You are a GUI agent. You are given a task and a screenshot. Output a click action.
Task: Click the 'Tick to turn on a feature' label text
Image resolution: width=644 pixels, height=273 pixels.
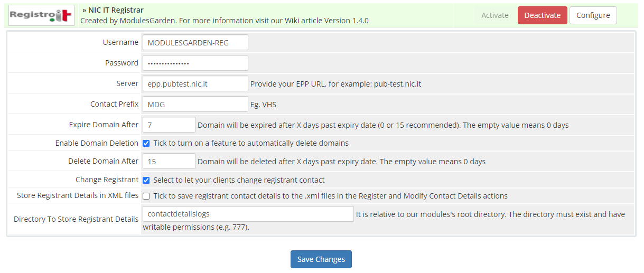(x=251, y=143)
